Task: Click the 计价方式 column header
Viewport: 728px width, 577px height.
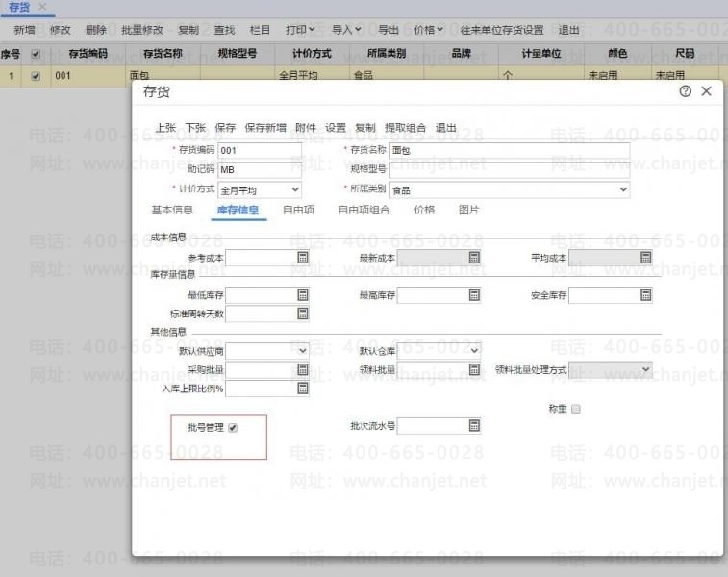Action: click(312, 54)
